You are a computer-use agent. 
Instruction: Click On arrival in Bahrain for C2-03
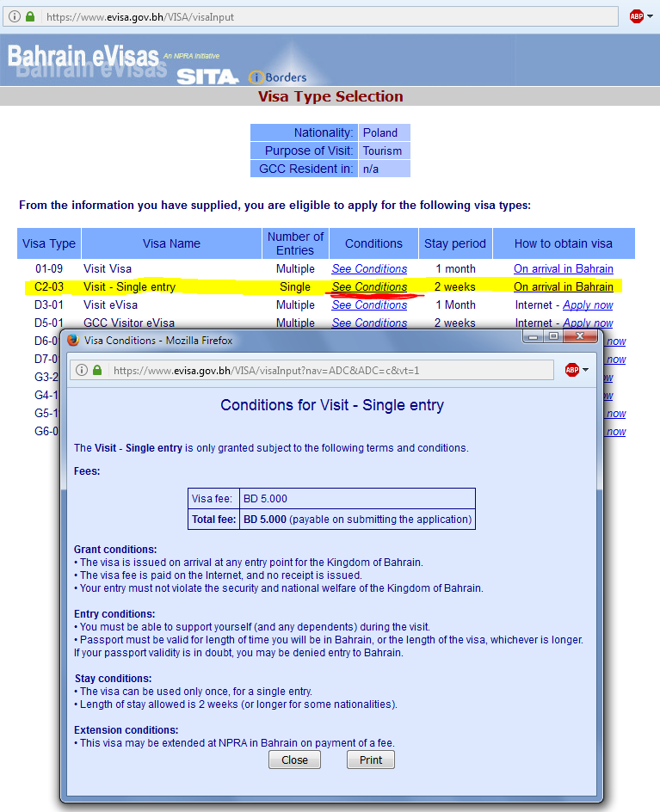pyautogui.click(x=564, y=287)
